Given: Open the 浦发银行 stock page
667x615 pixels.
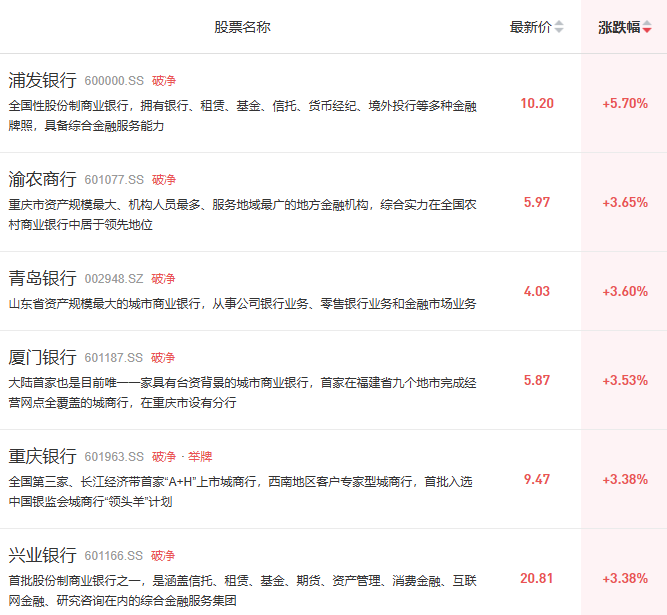Looking at the screenshot, I should pyautogui.click(x=42, y=80).
